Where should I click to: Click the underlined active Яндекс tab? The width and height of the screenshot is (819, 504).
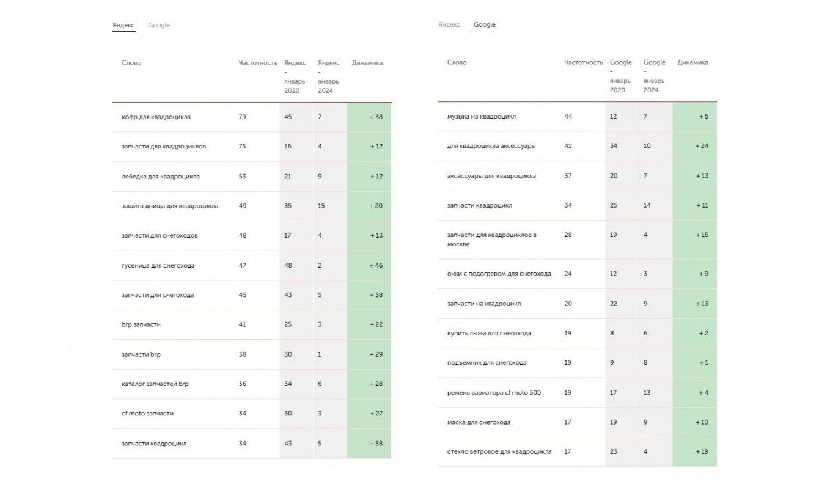click(123, 26)
